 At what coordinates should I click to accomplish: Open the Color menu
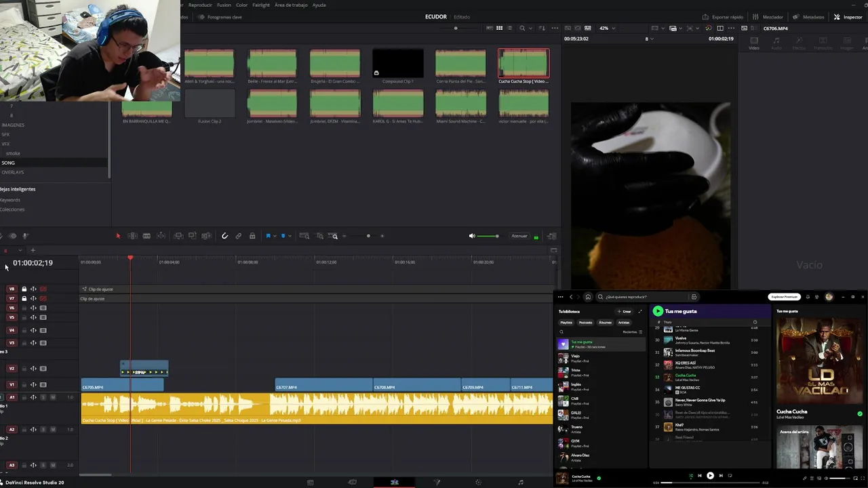(x=241, y=5)
